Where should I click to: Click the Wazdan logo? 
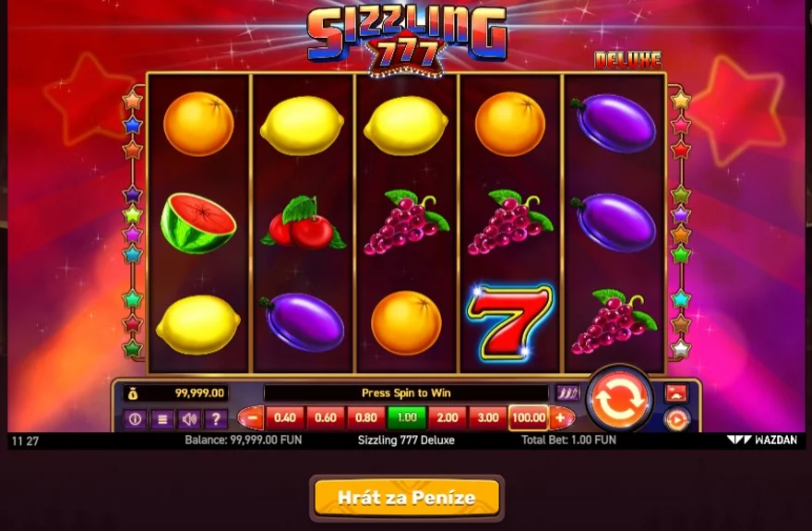[x=762, y=440]
